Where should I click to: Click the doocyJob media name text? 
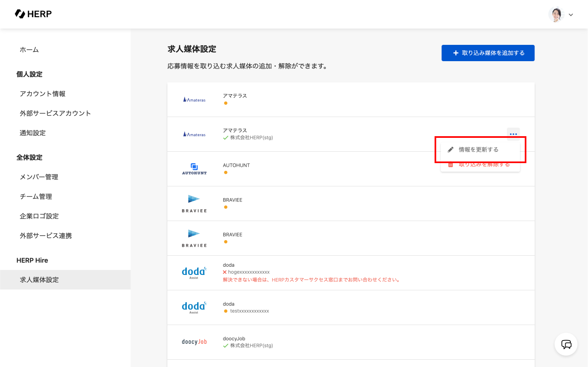(234, 338)
